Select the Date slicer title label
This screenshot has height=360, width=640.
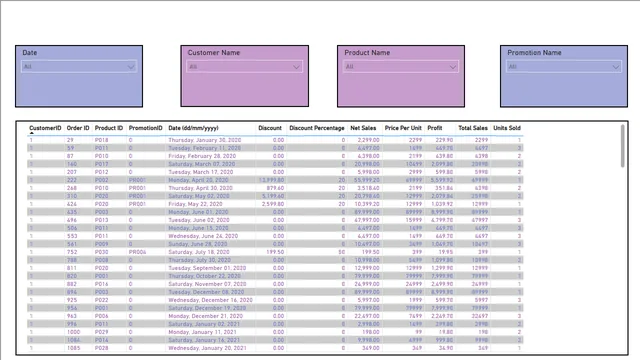click(x=29, y=53)
